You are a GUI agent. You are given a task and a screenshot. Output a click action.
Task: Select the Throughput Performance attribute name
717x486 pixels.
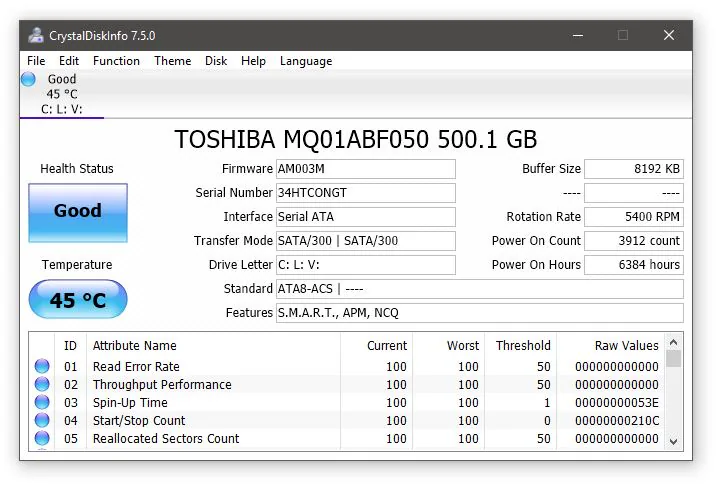[162, 385]
